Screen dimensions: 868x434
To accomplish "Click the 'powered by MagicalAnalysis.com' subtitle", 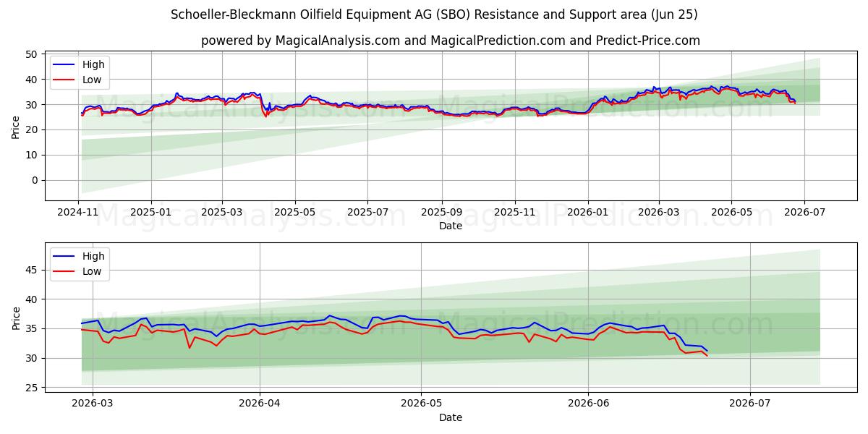I will coord(450,41).
